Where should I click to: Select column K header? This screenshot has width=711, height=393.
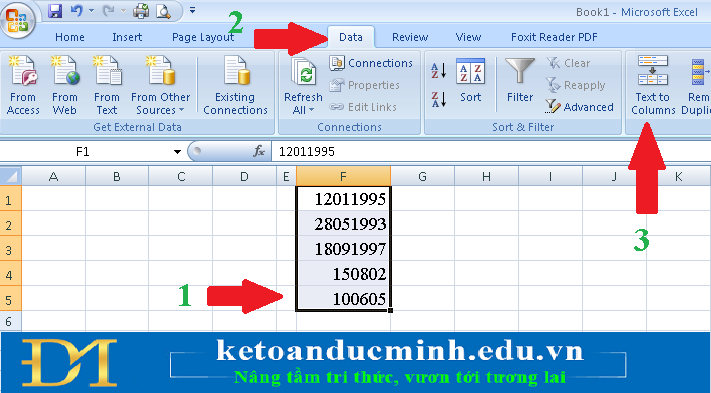pos(678,176)
